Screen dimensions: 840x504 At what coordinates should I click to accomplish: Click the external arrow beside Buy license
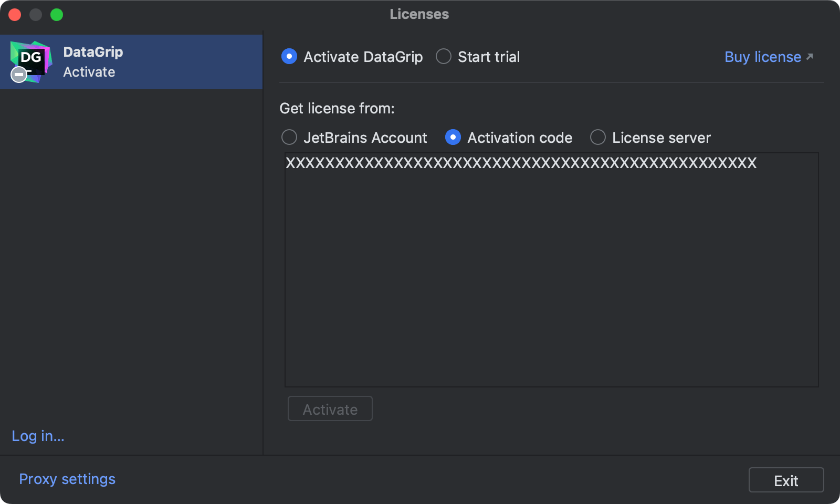810,57
